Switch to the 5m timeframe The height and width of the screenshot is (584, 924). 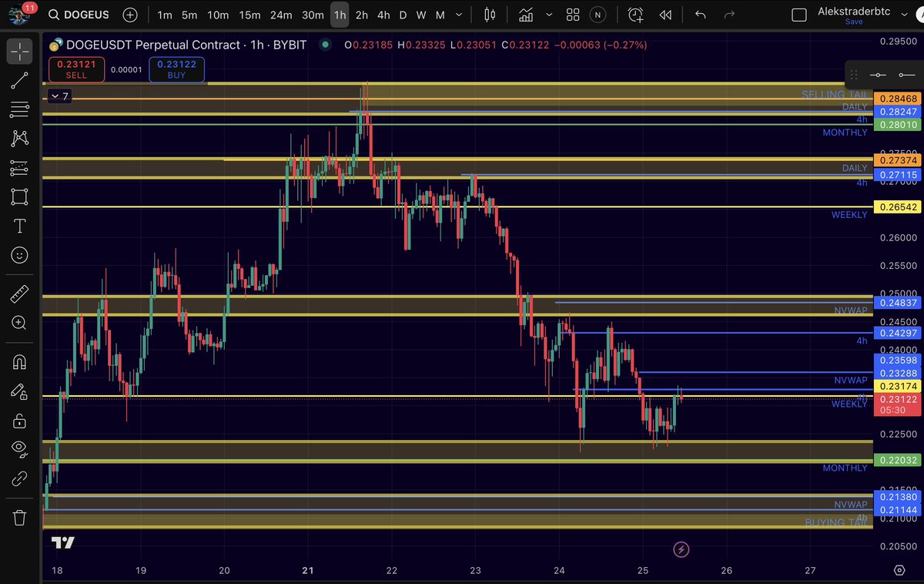point(189,15)
